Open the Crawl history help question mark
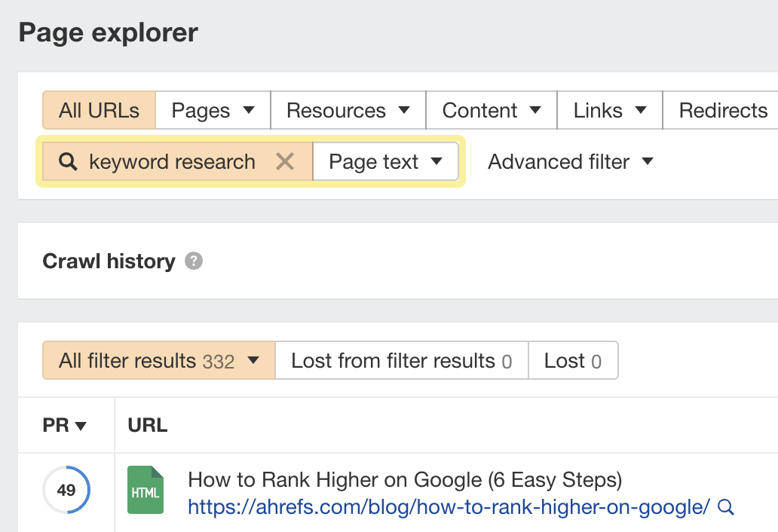The width and height of the screenshot is (778, 532). [194, 261]
